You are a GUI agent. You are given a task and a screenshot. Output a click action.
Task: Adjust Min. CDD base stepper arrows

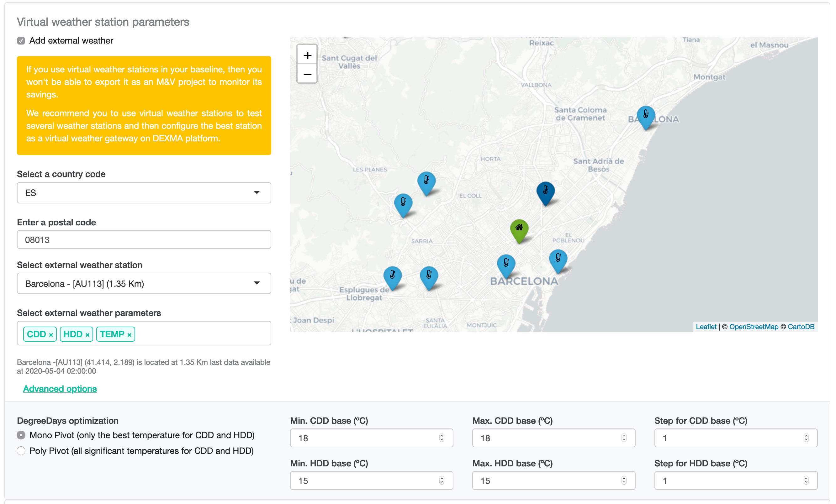coord(442,438)
